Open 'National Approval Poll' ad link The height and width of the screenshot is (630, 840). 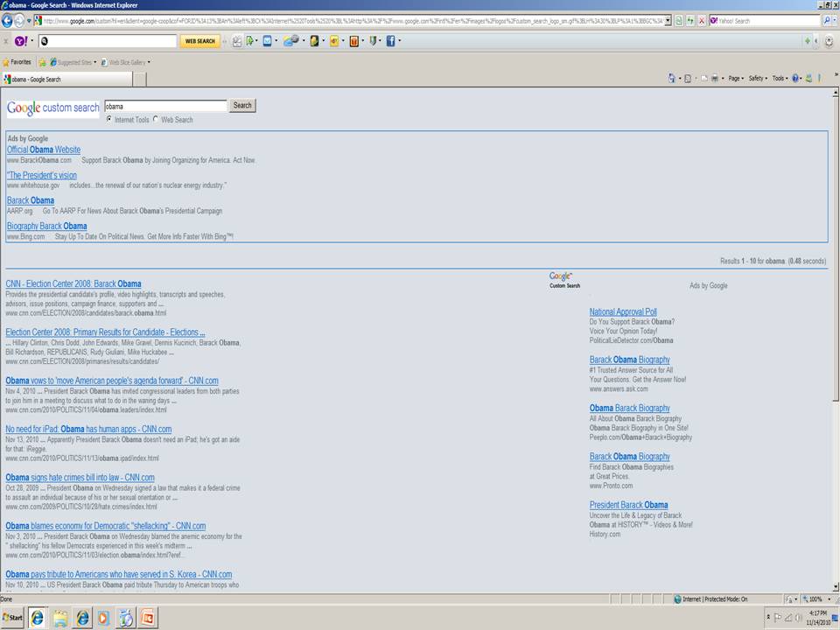tap(623, 311)
